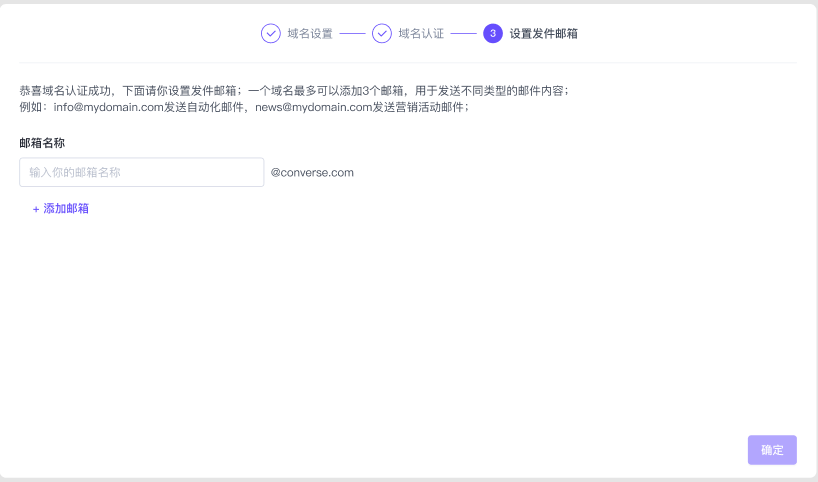Click the plus sign before 添加邮箱
This screenshot has height=482, width=818.
coord(36,209)
